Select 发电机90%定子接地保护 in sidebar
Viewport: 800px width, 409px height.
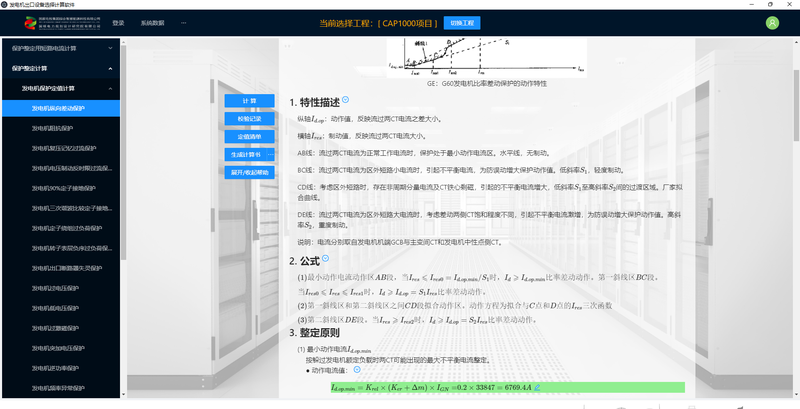coord(61,188)
